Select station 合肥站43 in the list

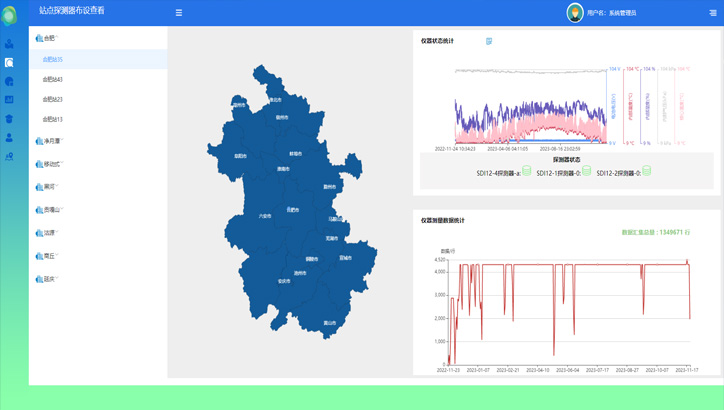[53, 79]
